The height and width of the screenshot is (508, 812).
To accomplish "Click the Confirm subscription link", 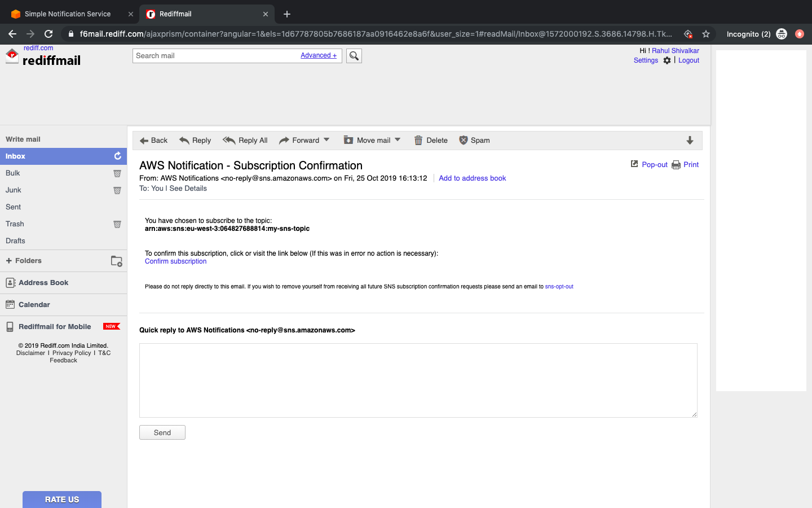I will [175, 261].
